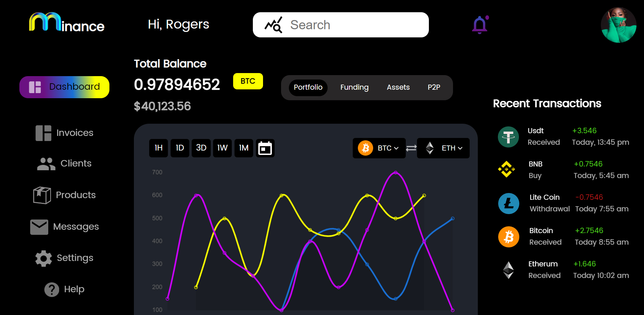Click the Messages envelope icon
Viewport: 644px width, 315px height.
[39, 227]
